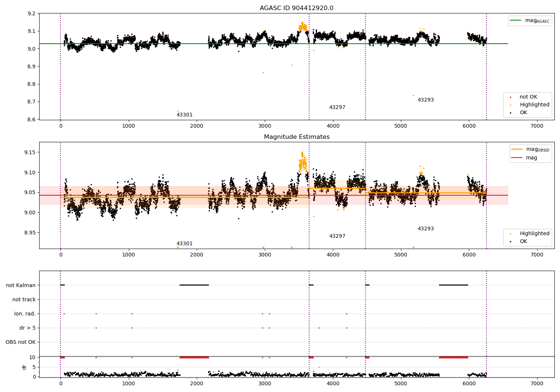
Task: Click the 7000 x-tick under the top plot
Action: [x=537, y=126]
